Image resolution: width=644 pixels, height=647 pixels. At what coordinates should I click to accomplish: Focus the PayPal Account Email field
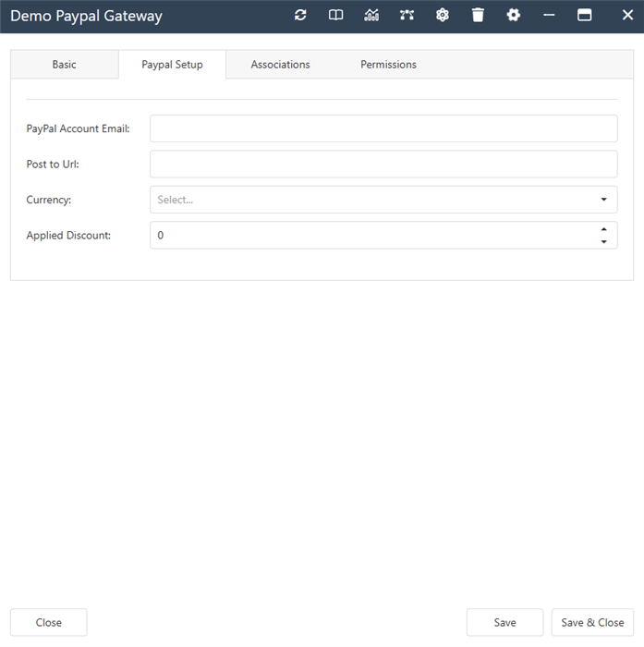(383, 128)
